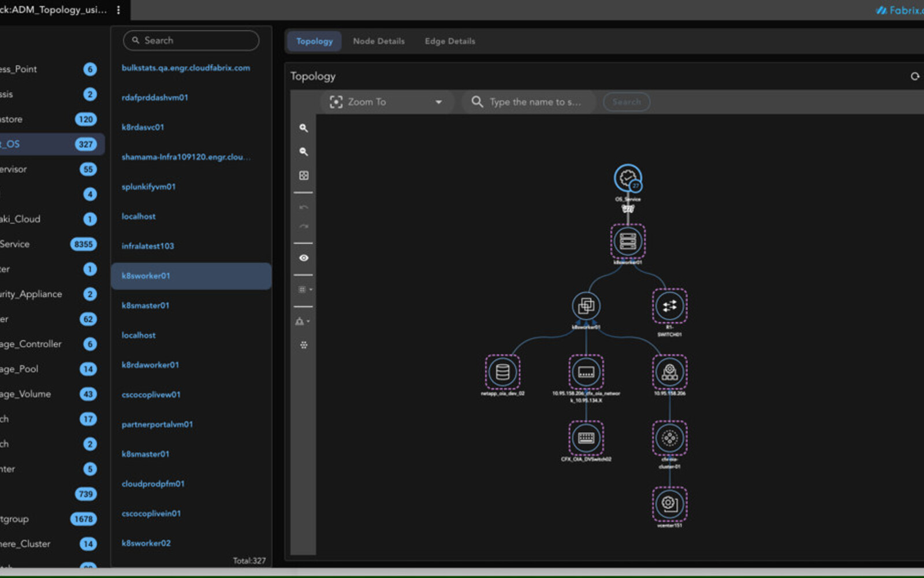Viewport: 924px width, 578px height.
Task: Select the k8sworker01 server node
Action: (628, 241)
